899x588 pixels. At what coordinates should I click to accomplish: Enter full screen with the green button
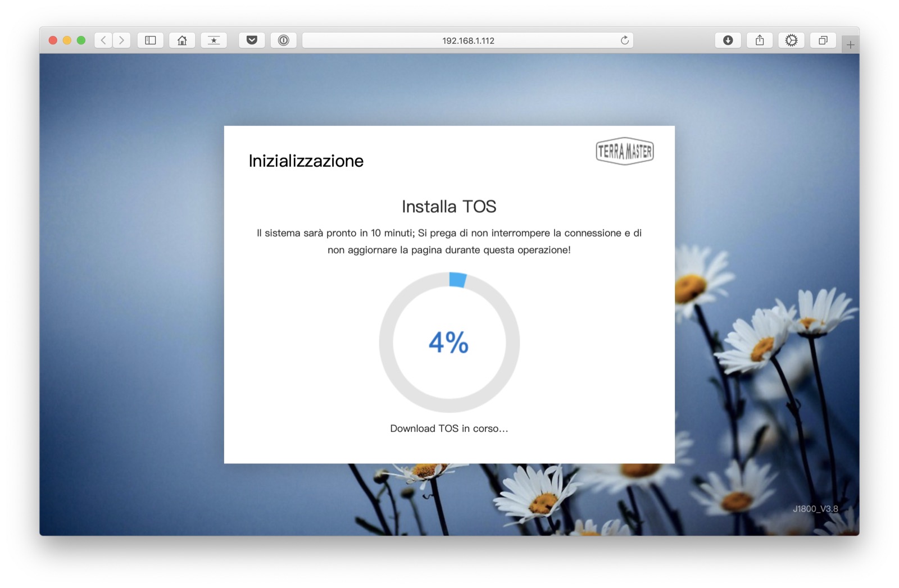tap(81, 40)
